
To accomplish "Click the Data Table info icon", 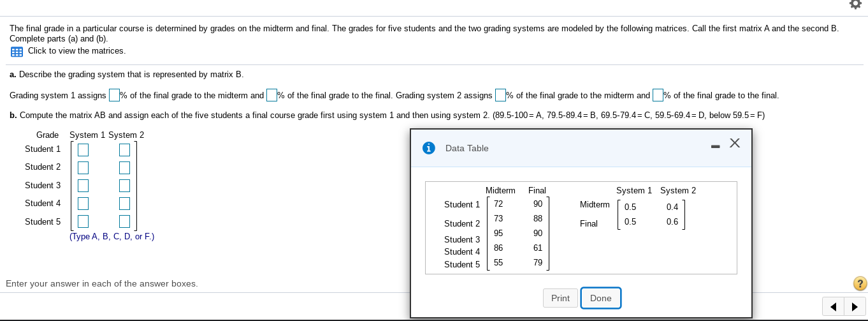I will coord(430,148).
